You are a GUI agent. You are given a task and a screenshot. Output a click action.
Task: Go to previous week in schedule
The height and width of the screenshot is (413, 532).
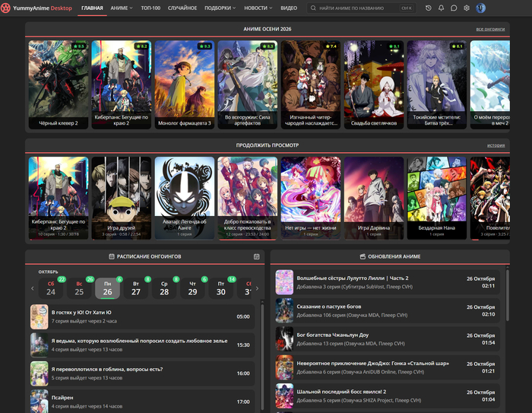coord(33,288)
